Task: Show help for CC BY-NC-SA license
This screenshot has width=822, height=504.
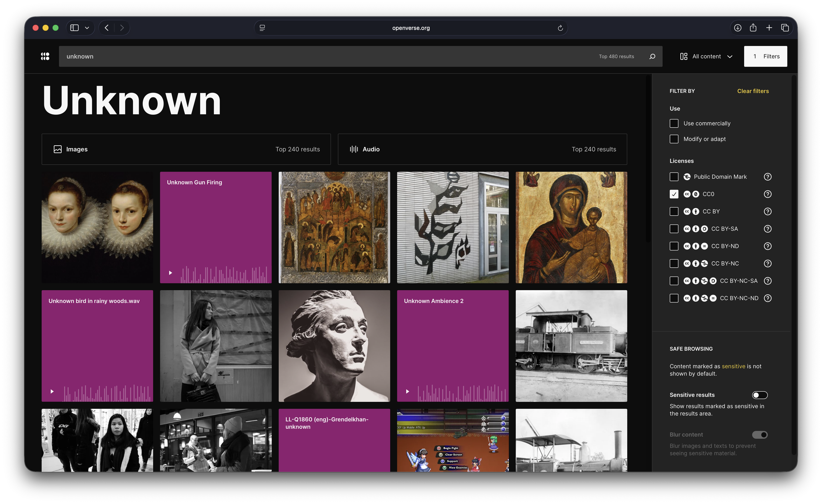Action: 768,281
